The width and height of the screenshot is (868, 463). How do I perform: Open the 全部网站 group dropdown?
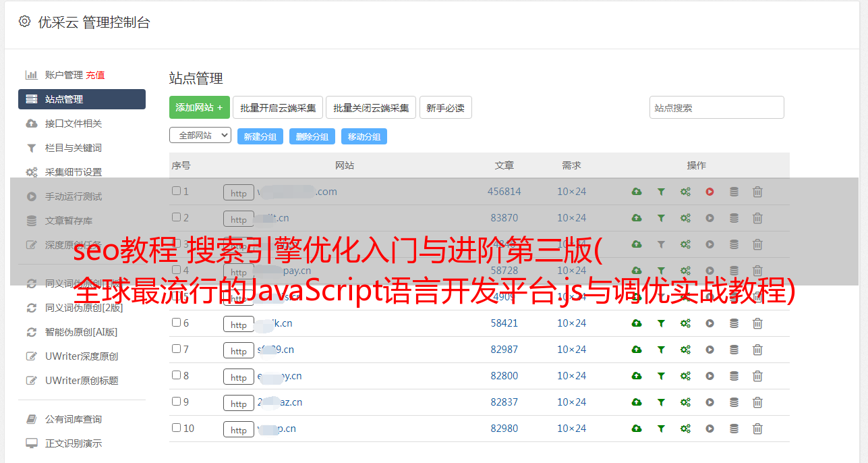200,136
